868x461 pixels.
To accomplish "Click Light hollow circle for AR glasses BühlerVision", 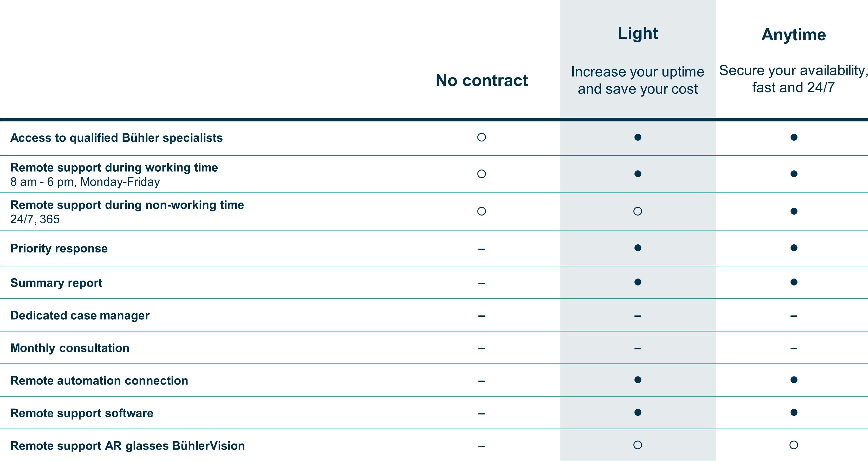I will [638, 445].
